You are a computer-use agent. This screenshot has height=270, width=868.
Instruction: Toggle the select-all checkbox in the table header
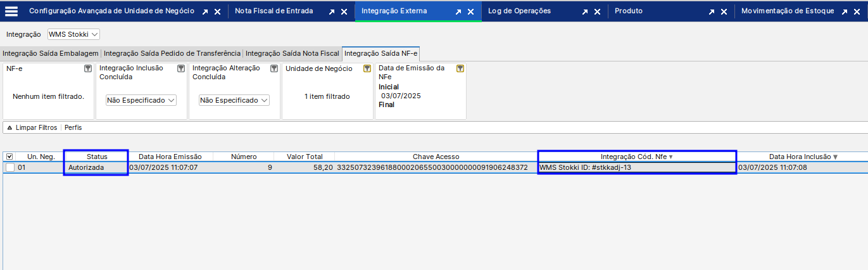[x=9, y=157]
